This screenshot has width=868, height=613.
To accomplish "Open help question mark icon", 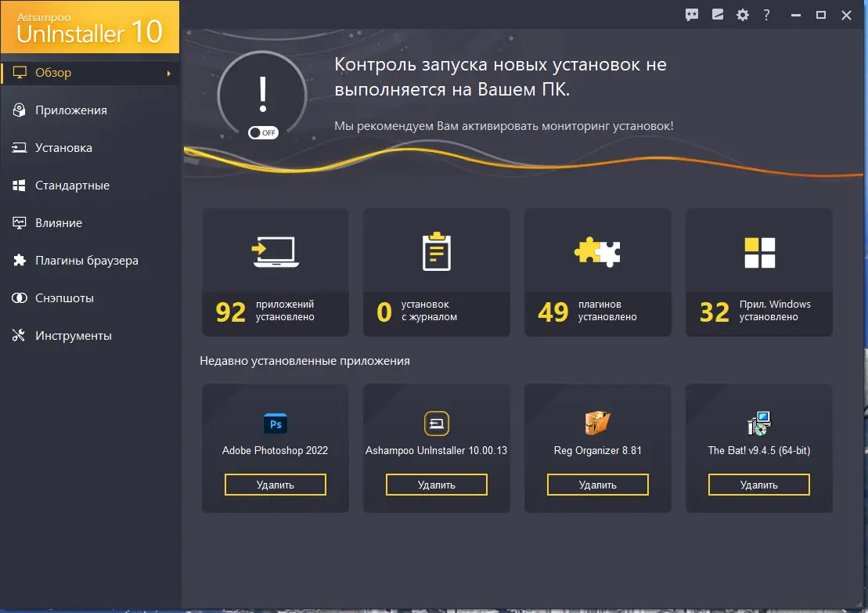I will (x=766, y=15).
